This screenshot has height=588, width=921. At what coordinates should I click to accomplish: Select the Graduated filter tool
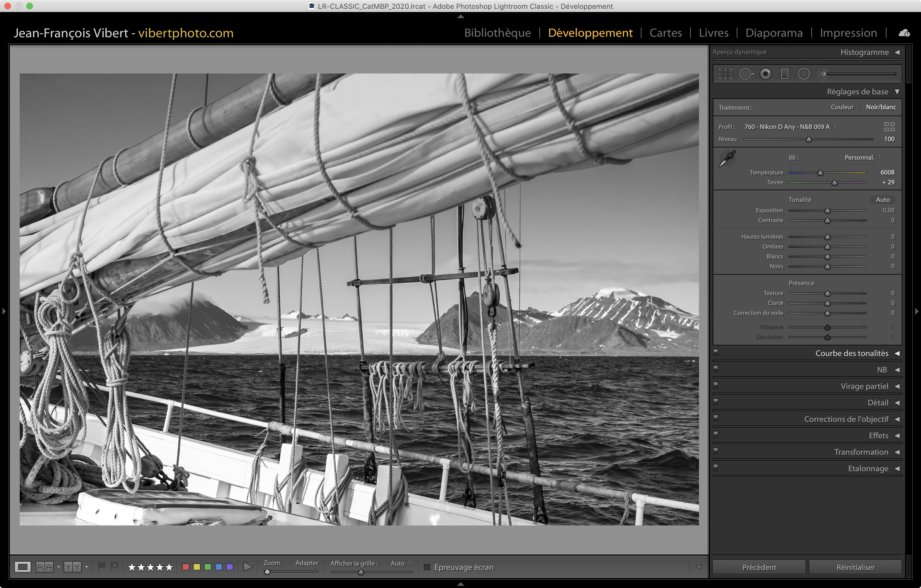pos(784,74)
